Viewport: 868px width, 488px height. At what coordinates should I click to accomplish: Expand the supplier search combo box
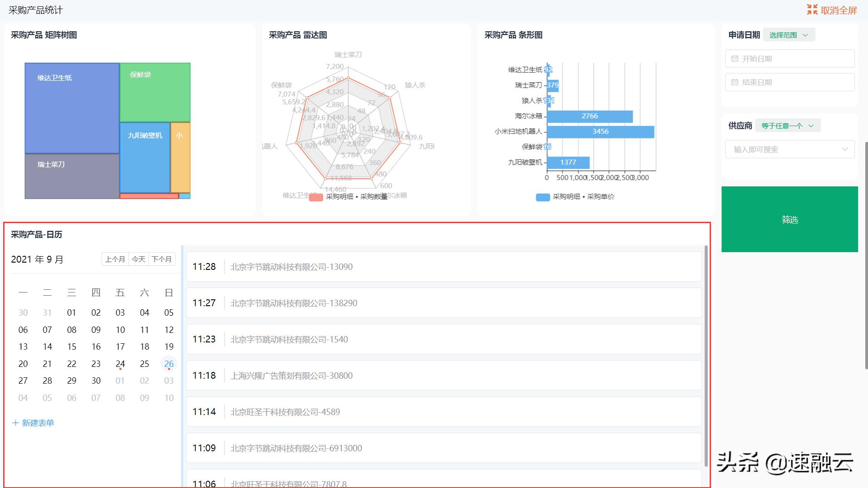(x=844, y=149)
